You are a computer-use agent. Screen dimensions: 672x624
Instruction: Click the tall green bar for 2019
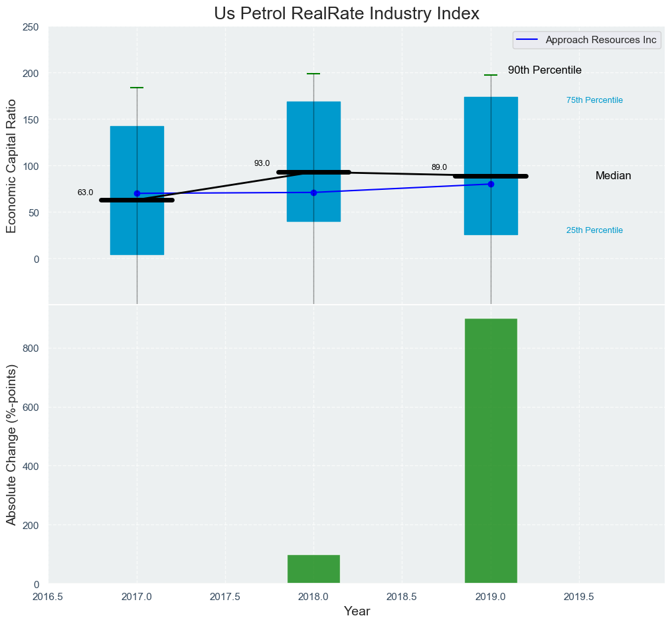(x=491, y=451)
